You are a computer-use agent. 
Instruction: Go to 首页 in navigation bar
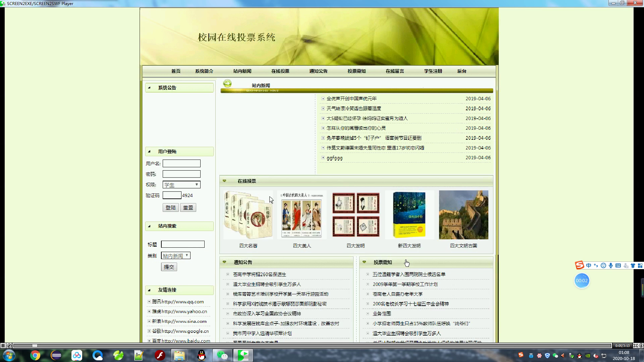(176, 71)
